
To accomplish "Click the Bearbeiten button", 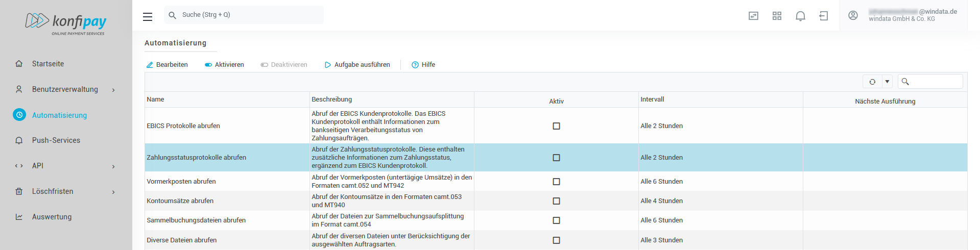I will click(x=167, y=65).
